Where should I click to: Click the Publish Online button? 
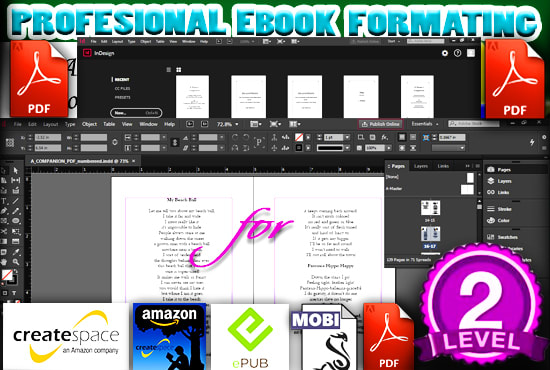(x=381, y=124)
